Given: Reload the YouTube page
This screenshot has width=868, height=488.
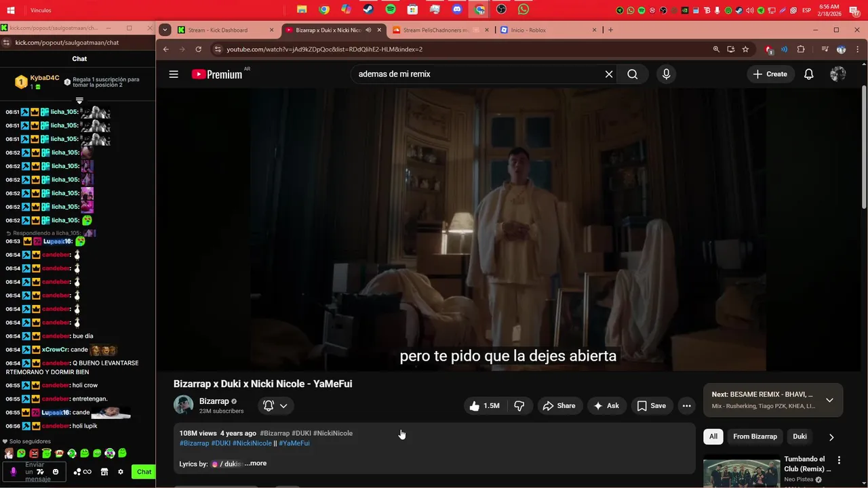Looking at the screenshot, I should [x=198, y=49].
